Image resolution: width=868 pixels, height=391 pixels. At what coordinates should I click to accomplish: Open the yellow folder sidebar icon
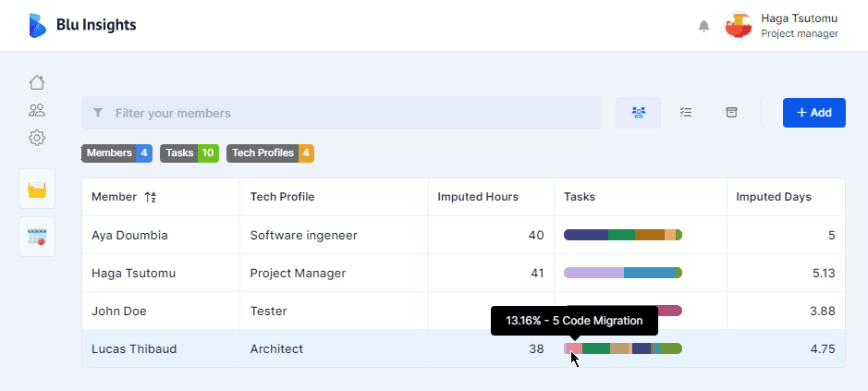37,189
